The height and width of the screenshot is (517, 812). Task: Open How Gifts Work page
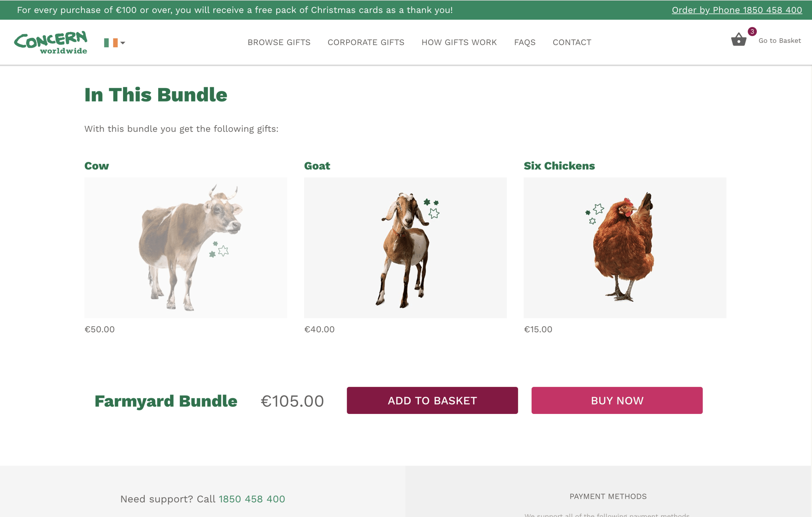(x=459, y=42)
